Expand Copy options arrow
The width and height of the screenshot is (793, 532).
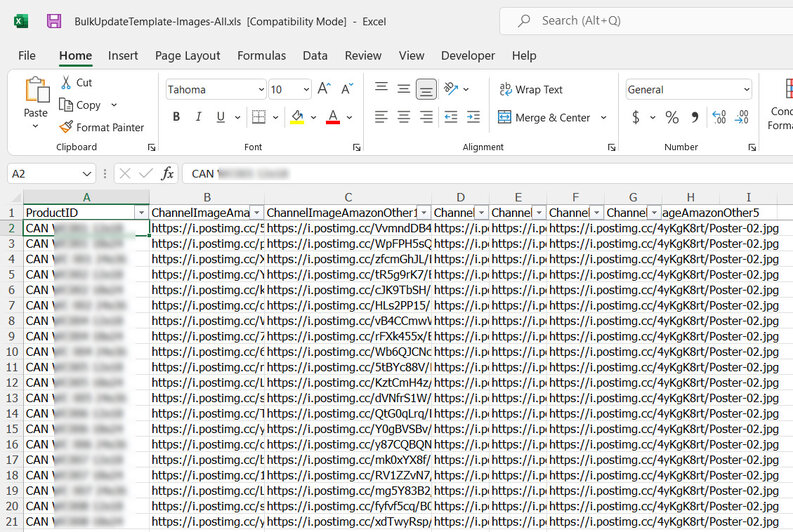click(114, 105)
